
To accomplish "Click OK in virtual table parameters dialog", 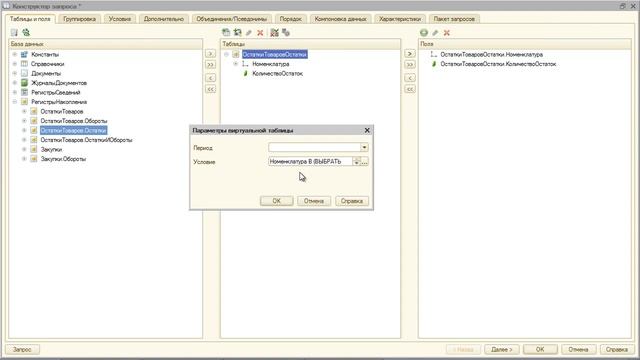I will [276, 201].
